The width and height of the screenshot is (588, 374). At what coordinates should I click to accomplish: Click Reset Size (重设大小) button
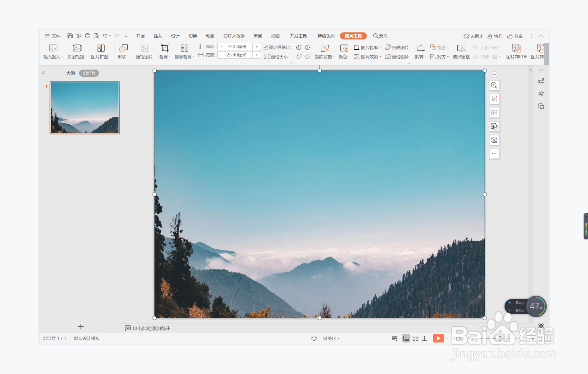[276, 57]
